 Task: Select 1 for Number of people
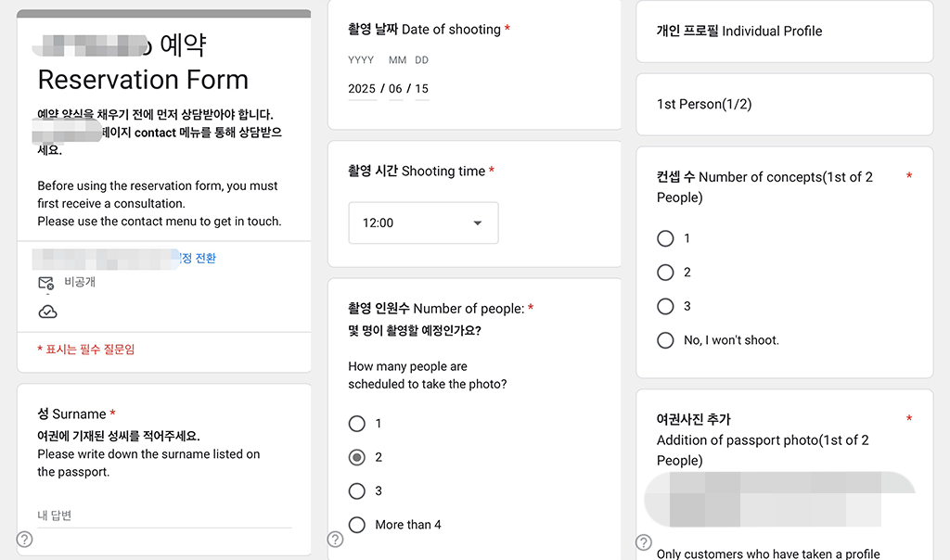pyautogui.click(x=357, y=423)
